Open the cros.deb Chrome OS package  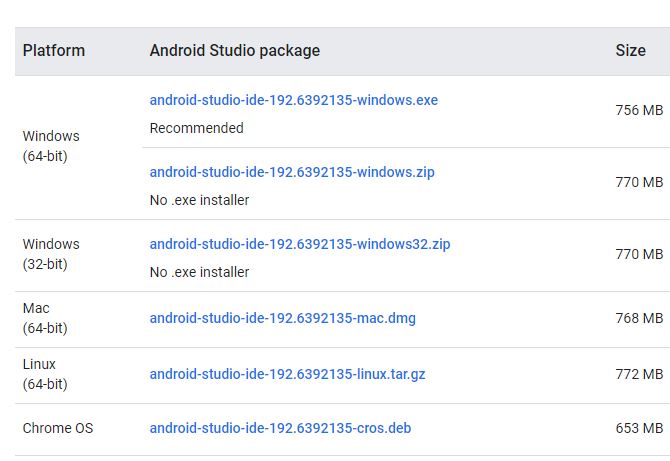[280, 428]
